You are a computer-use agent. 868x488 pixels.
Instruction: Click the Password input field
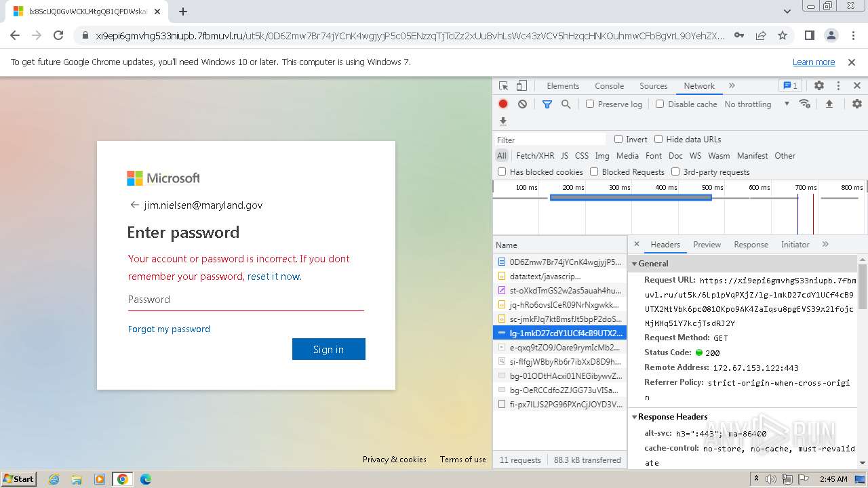[x=246, y=300]
